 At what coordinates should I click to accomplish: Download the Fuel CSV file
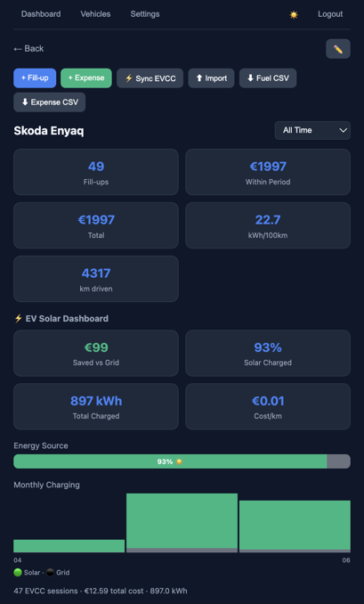coord(268,78)
